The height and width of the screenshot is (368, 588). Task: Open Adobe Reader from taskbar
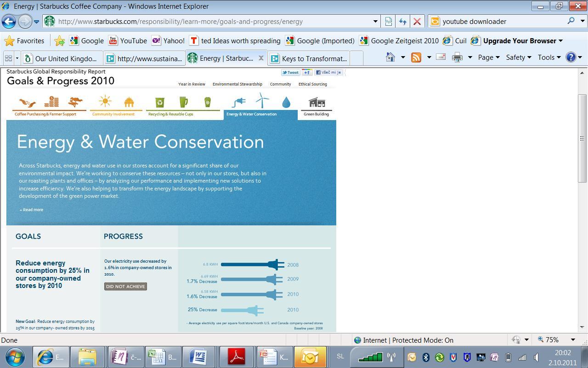tap(237, 356)
